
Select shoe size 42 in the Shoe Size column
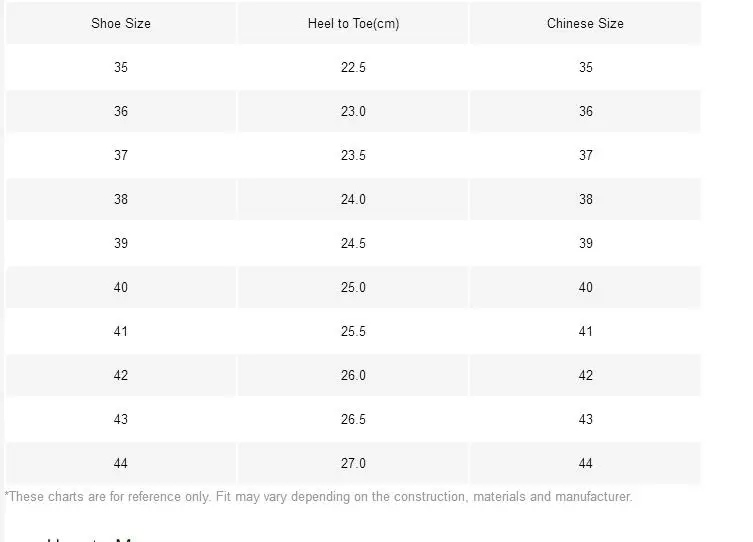(121, 375)
